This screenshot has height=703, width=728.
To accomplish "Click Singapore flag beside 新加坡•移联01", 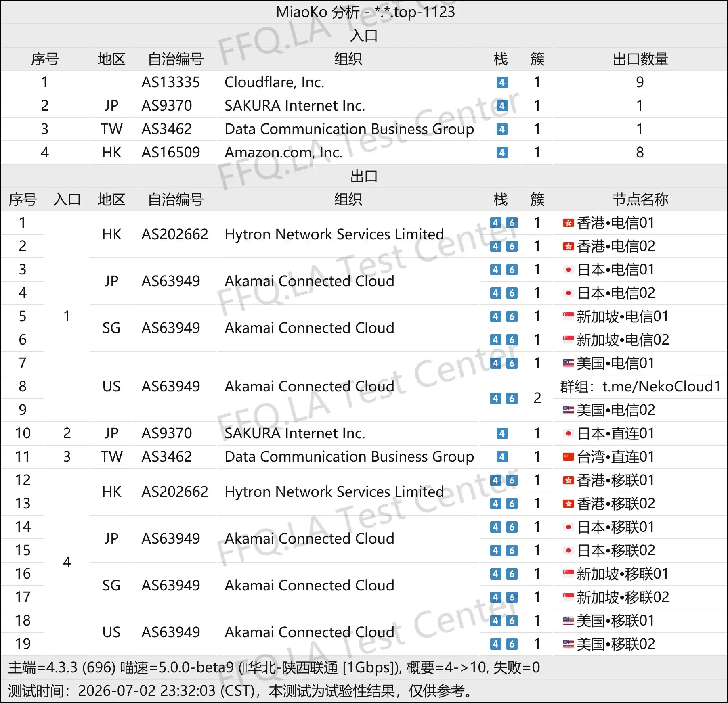I will tap(568, 574).
